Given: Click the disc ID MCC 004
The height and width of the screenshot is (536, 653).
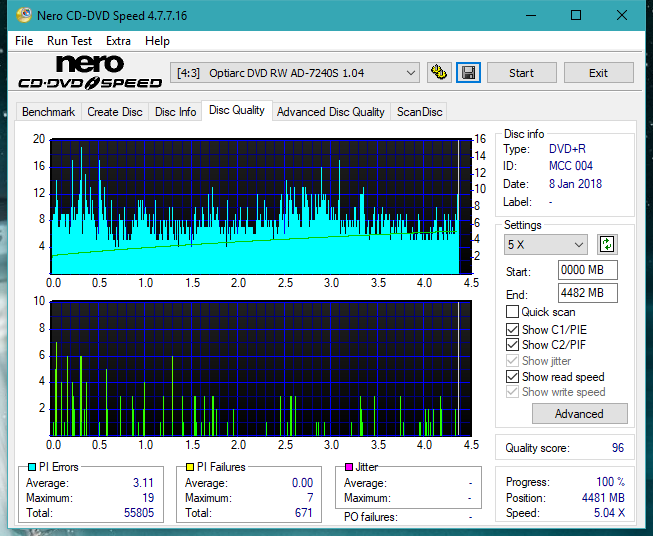Looking at the screenshot, I should (571, 166).
